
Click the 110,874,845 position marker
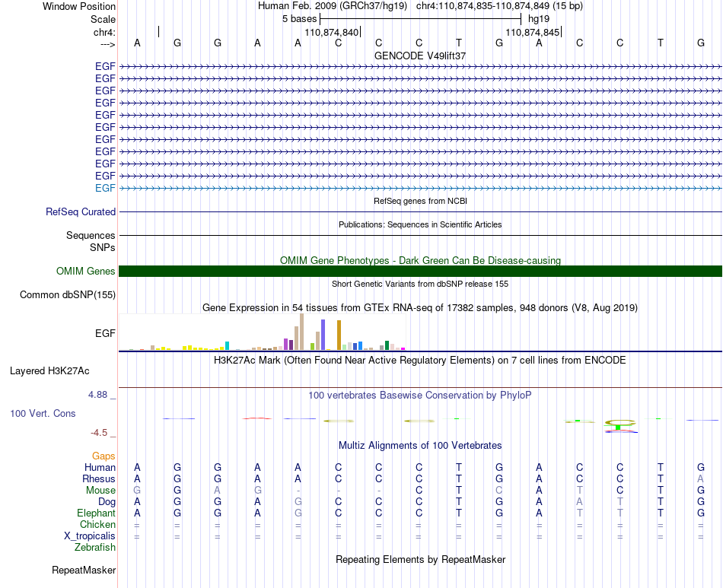[533, 32]
